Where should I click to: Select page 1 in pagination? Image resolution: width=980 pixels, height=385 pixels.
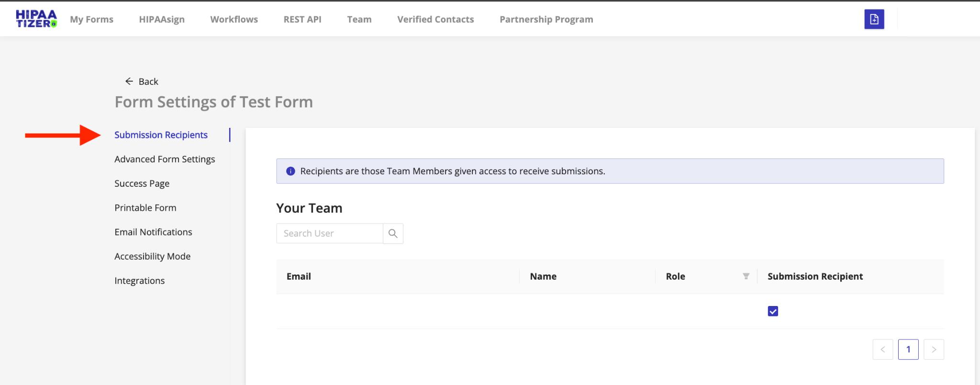coord(908,349)
